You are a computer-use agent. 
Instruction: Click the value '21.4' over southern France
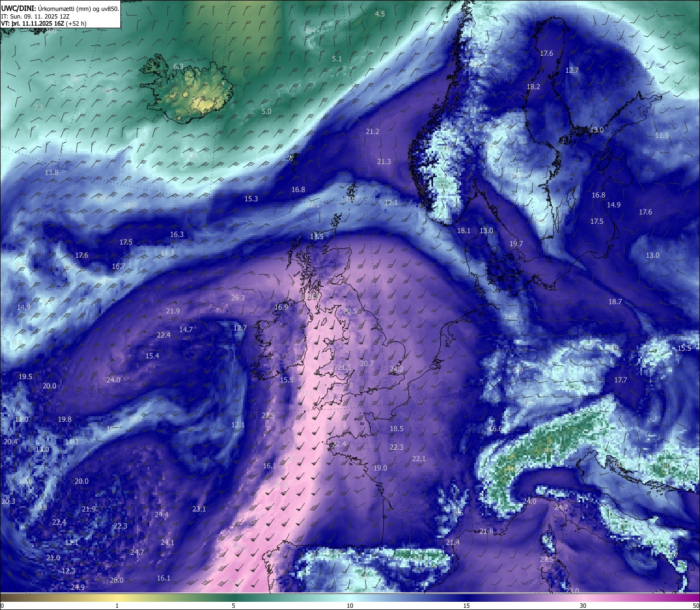453,542
